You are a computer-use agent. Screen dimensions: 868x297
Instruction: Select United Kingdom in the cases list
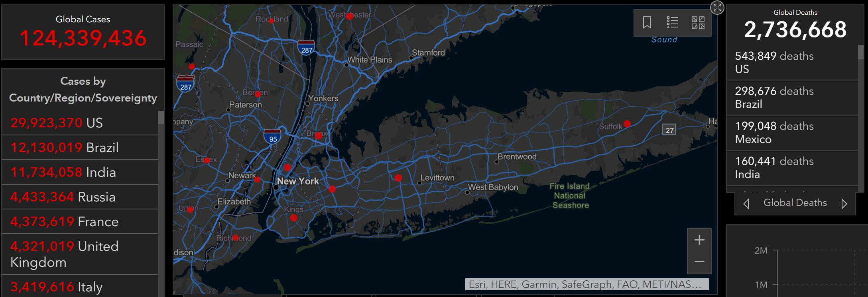[x=80, y=254]
